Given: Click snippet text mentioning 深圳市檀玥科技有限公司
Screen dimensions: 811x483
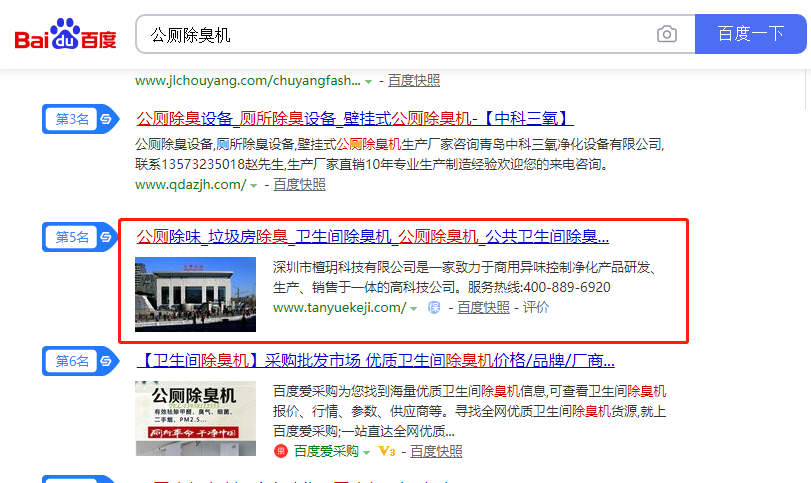Looking at the screenshot, I should (464, 277).
